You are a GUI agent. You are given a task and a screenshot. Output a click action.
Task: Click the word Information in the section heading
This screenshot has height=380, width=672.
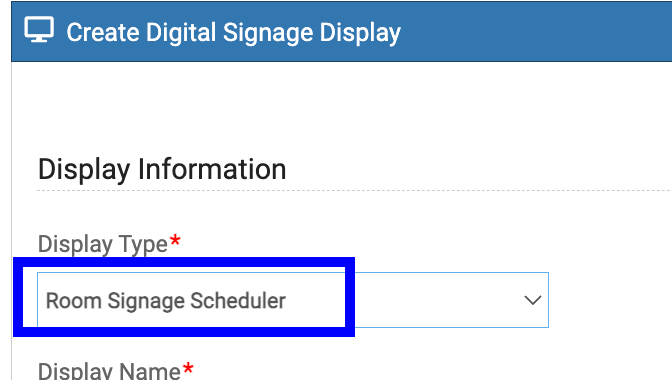pos(212,169)
